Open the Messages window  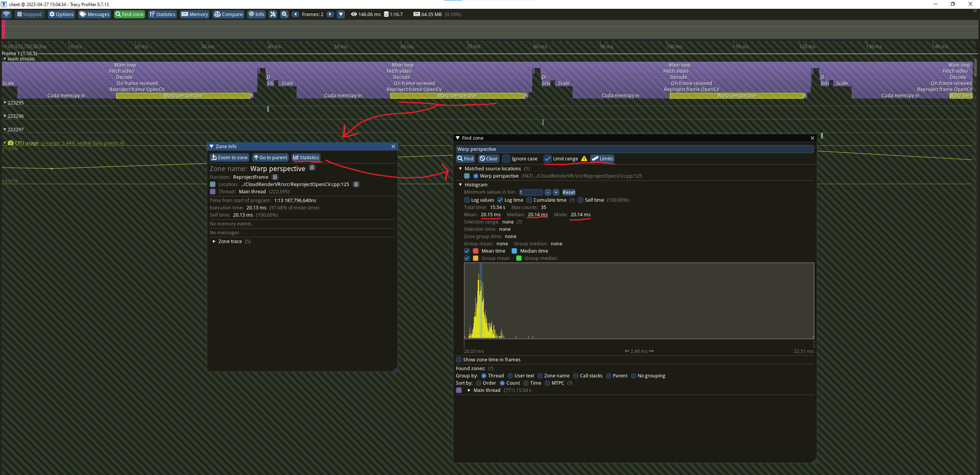tap(95, 14)
